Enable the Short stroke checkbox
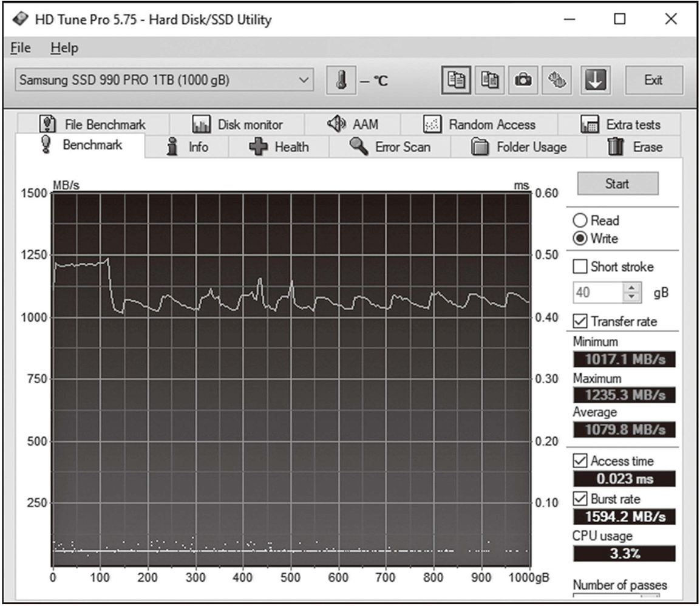This screenshot has width=700, height=606. [581, 267]
